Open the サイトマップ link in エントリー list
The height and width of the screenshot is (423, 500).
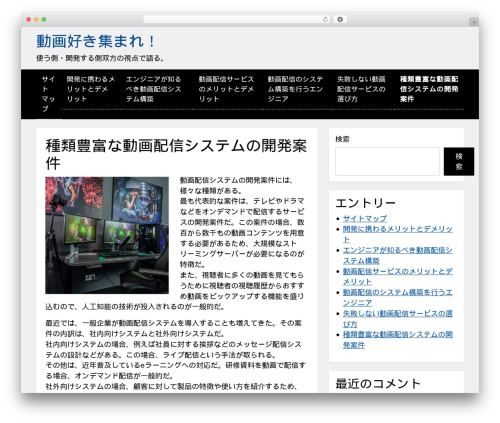pyautogui.click(x=365, y=219)
